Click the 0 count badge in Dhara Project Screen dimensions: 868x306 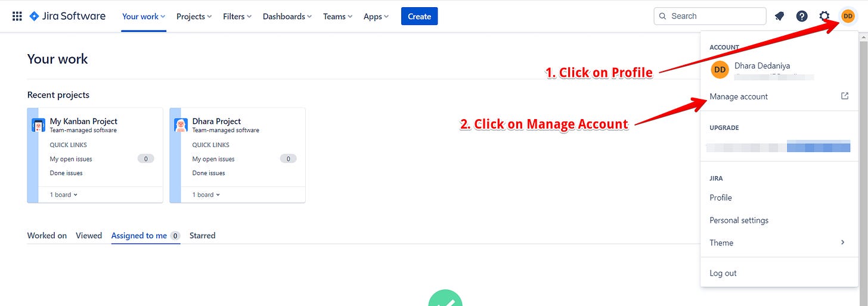coord(289,159)
